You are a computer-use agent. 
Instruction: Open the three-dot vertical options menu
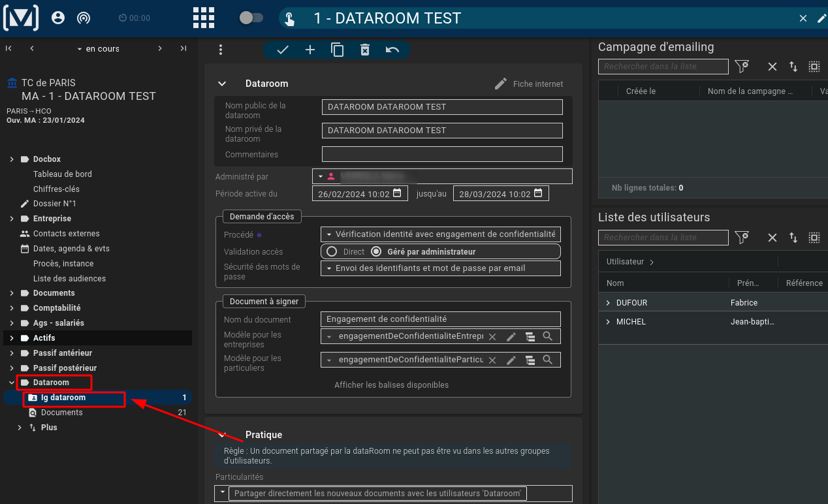pyautogui.click(x=221, y=50)
